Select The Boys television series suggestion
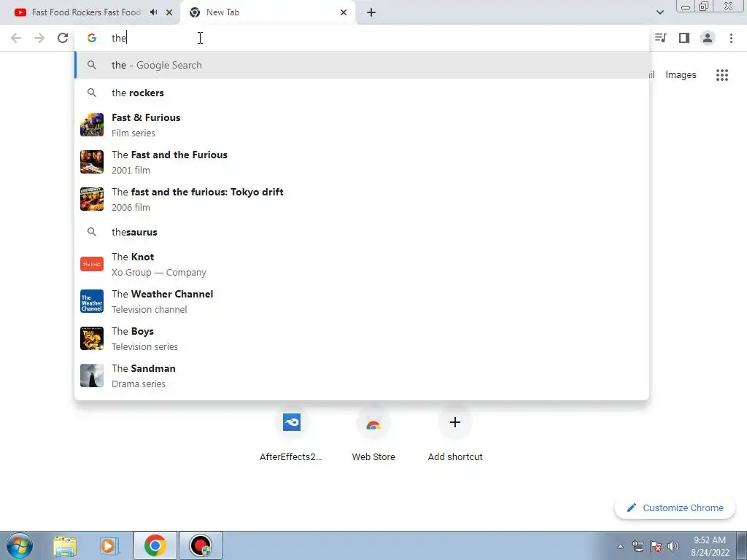Screen dimensions: 747x560 [x=362, y=338]
